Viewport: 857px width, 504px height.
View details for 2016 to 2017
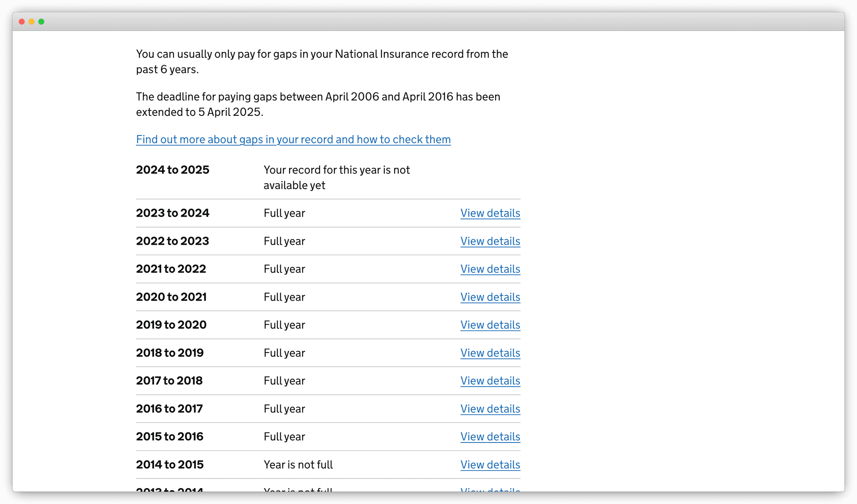[x=490, y=409]
